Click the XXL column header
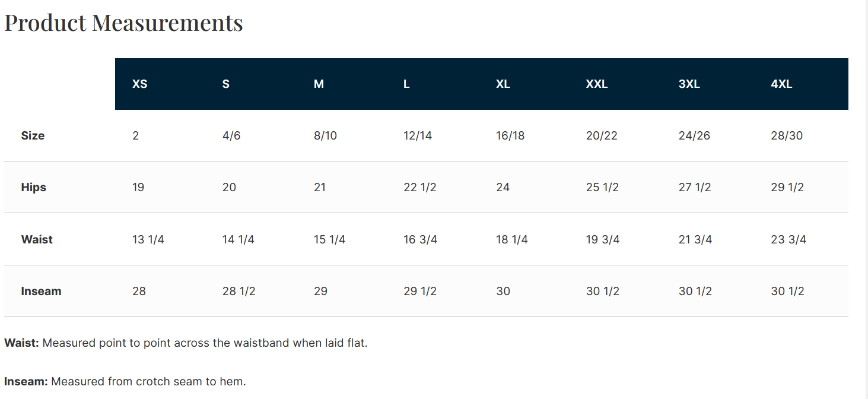This screenshot has height=399, width=868. [596, 84]
